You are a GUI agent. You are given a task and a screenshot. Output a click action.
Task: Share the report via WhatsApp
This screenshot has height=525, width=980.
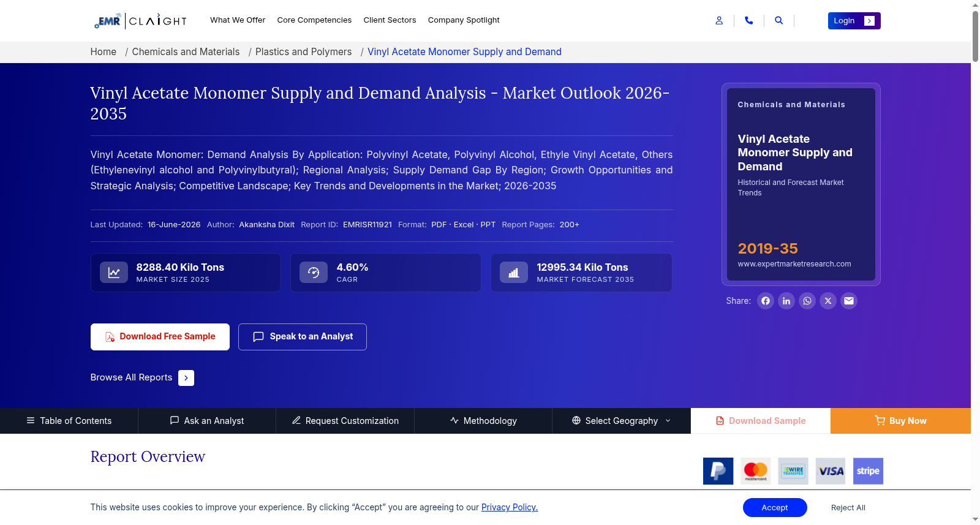point(807,301)
